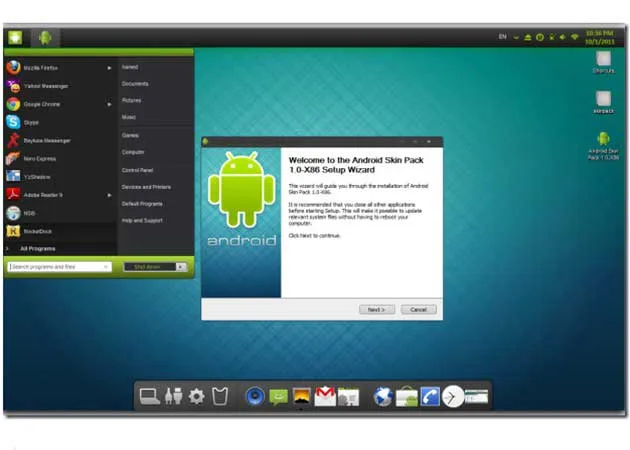Open the green messaging icon in the dock
Viewport: 630px width, 450px height.
(x=278, y=397)
